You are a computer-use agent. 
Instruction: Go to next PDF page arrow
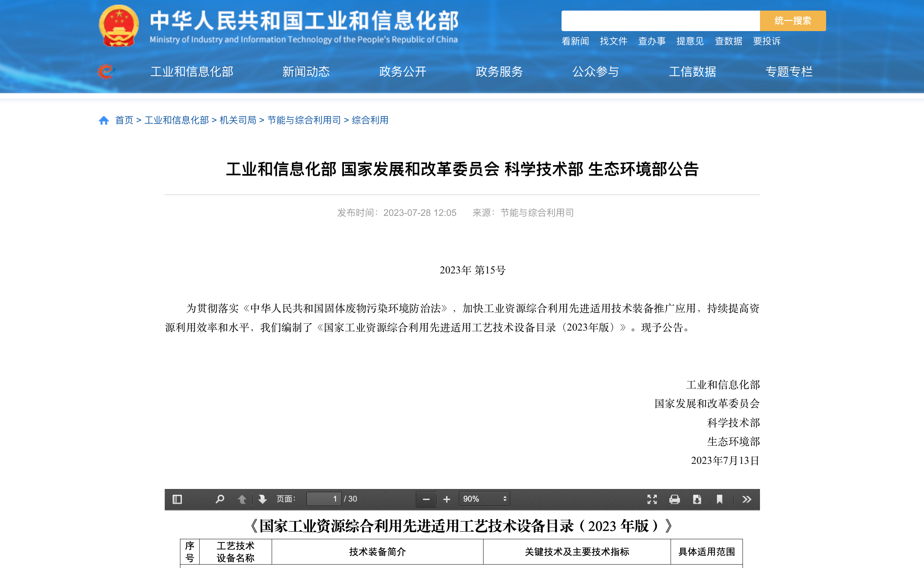262,499
